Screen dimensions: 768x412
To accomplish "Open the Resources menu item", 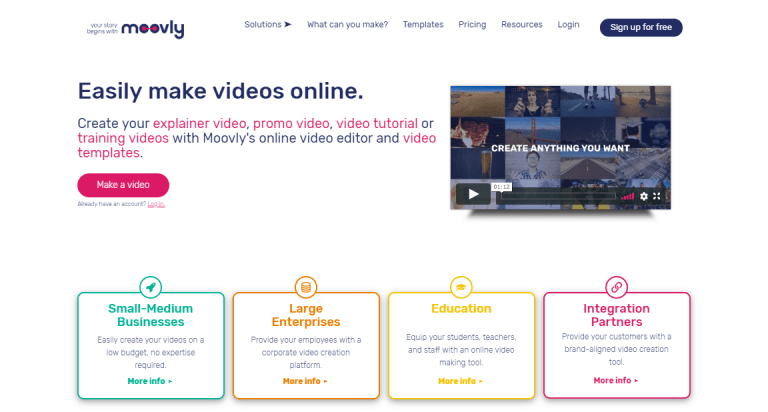I will [522, 24].
